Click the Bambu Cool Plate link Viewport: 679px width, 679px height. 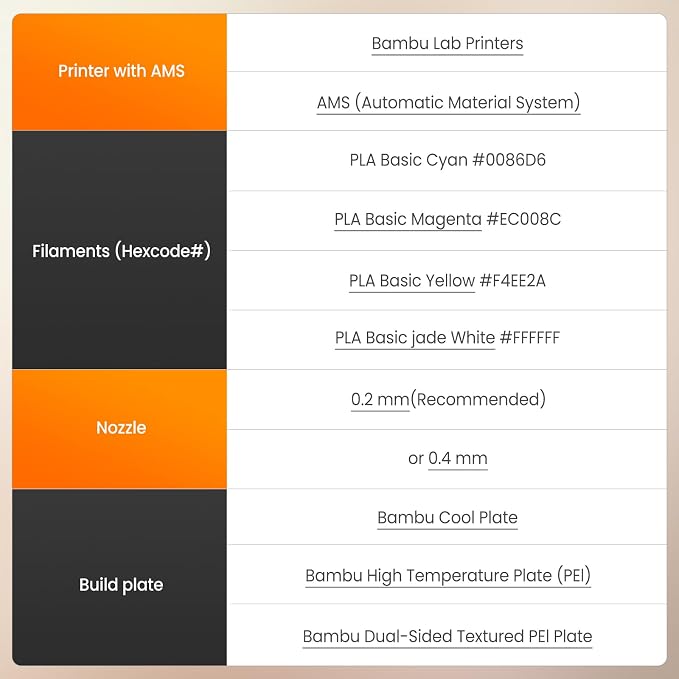(447, 517)
